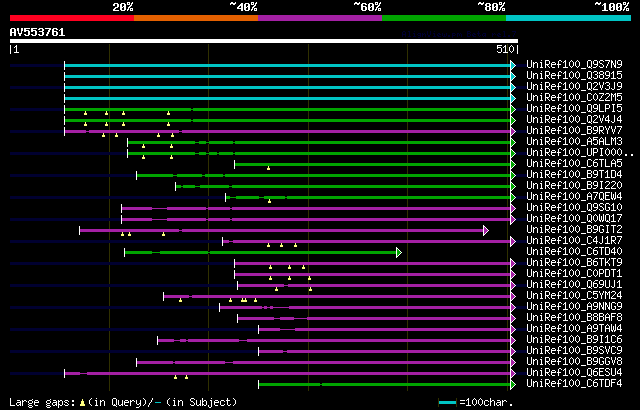Click the cyan alignment bar for C0Z2M5
Viewport: 640px width, 410px height.
tap(287, 98)
